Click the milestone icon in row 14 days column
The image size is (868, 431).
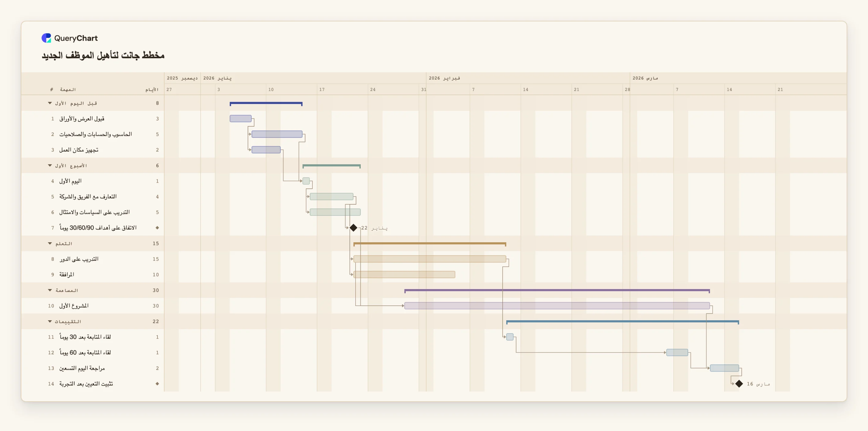coord(157,384)
